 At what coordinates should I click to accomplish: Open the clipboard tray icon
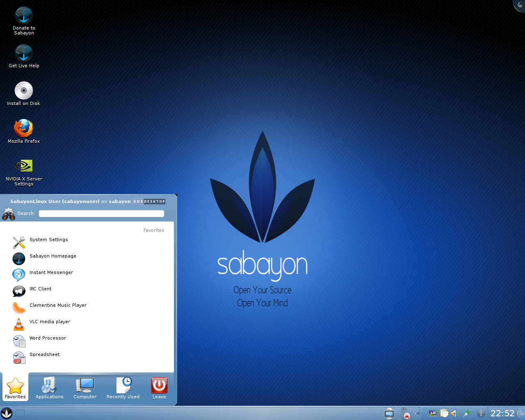(444, 413)
